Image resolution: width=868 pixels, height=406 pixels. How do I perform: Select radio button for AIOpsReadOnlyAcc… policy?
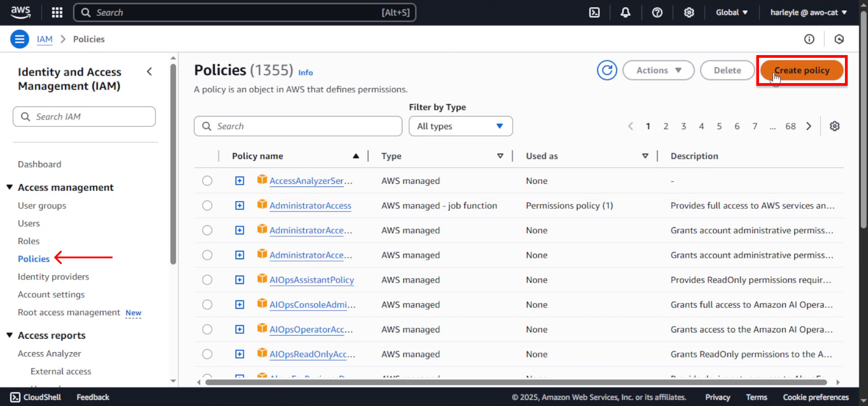[207, 354]
